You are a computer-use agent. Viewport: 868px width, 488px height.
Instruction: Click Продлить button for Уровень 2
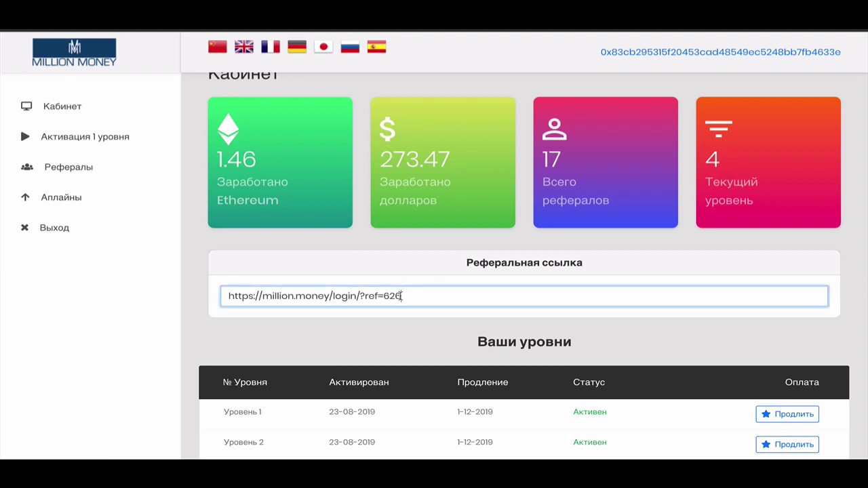(x=787, y=444)
